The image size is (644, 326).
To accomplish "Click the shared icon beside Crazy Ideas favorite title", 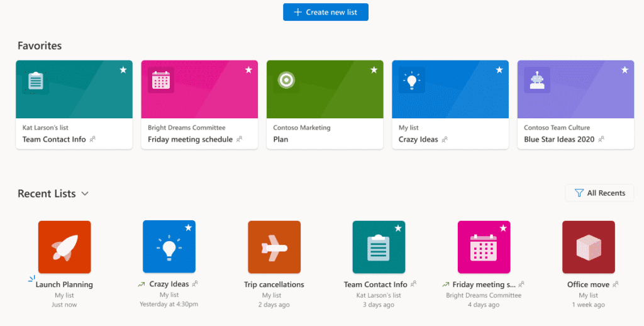I will (445, 139).
